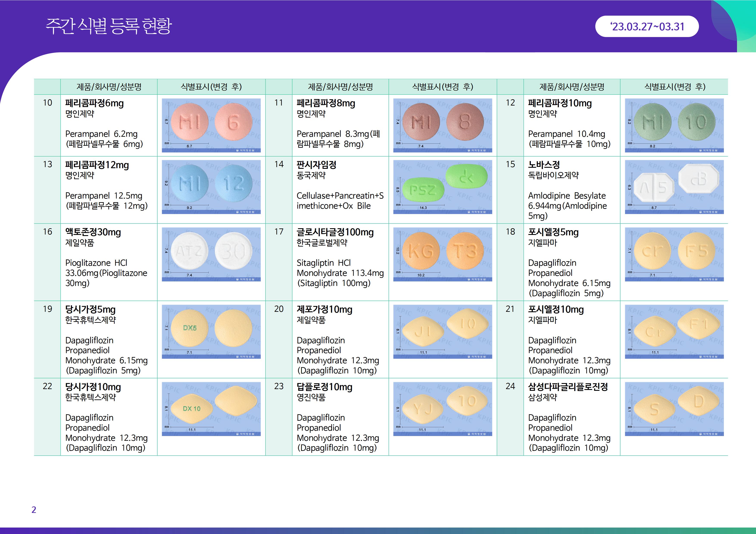Click the 판시자임정 product title
This screenshot has width=756, height=534.
(x=316, y=165)
